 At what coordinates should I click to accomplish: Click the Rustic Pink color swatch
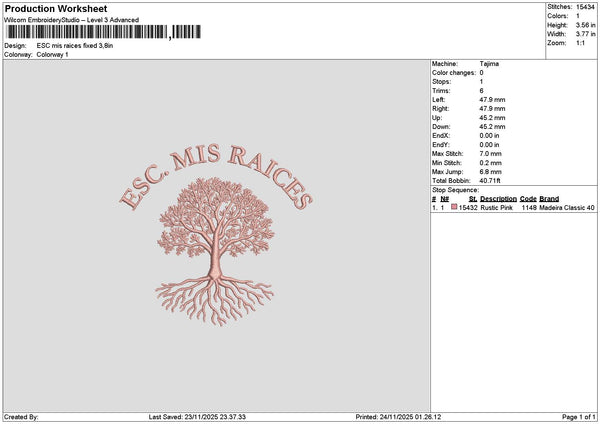pyautogui.click(x=454, y=207)
